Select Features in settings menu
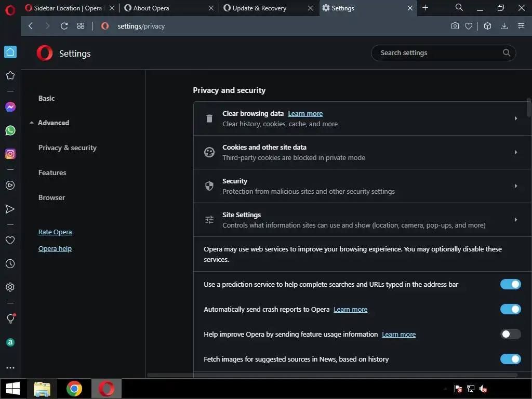Viewport: 532px width, 399px height. (x=52, y=172)
